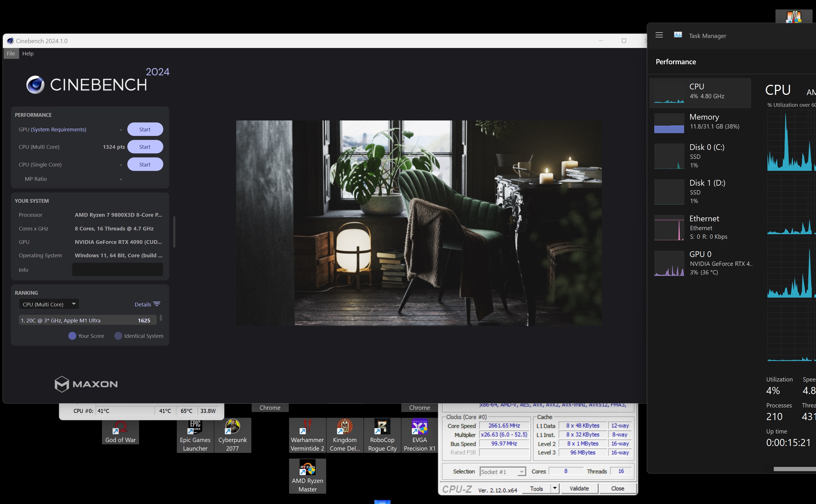The height and width of the screenshot is (504, 816).
Task: Toggle the Identical System ranking indicator
Action: (x=118, y=336)
